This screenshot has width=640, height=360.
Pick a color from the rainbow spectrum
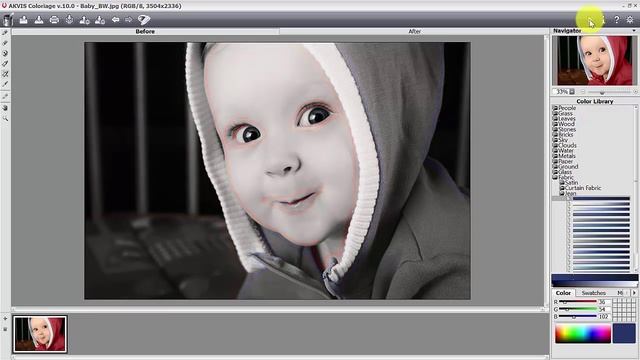click(583, 334)
